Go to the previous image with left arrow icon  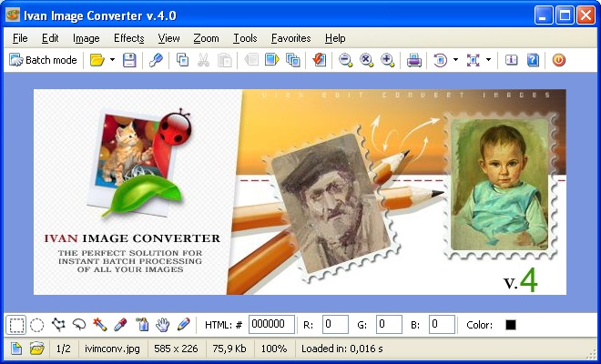click(251, 60)
